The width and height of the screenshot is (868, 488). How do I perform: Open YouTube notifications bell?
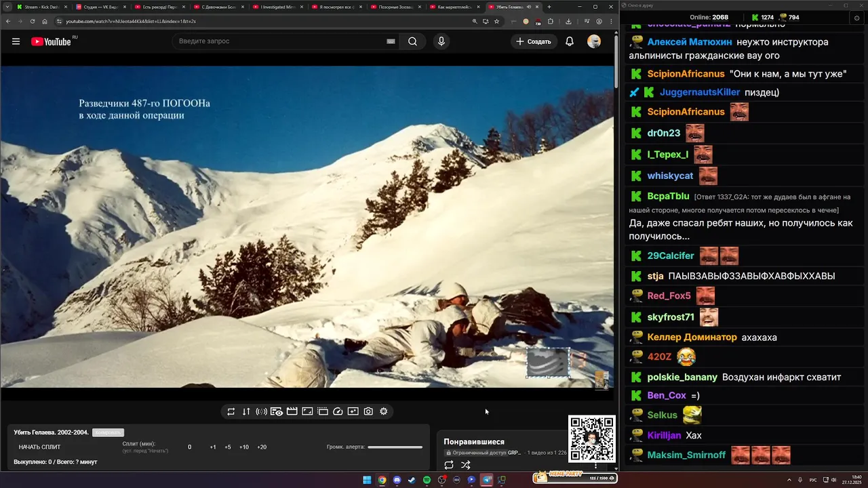(x=570, y=41)
